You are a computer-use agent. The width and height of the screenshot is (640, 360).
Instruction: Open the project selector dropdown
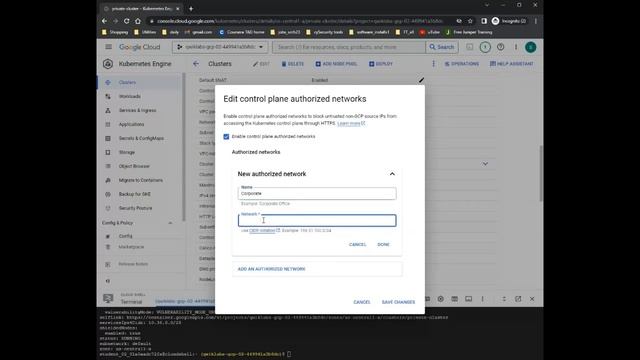pos(220,47)
